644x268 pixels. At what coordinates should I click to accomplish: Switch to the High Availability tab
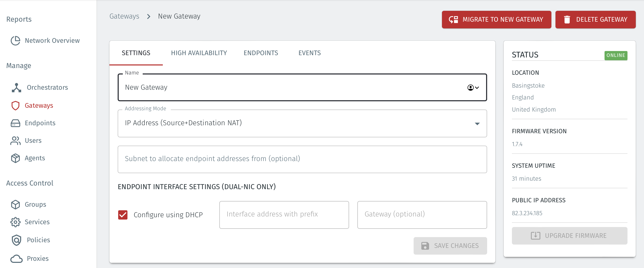click(199, 53)
